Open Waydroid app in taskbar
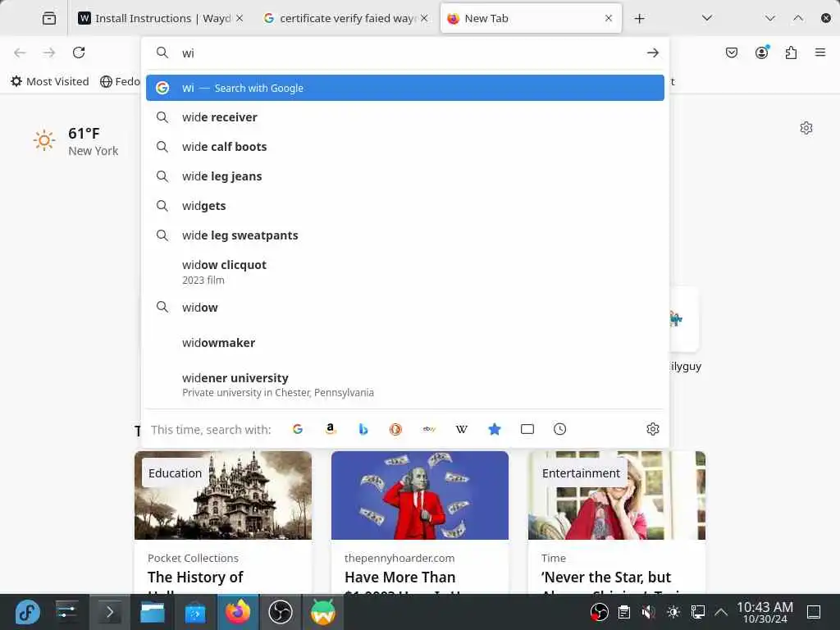Viewport: 840px width, 630px height. 322,612
